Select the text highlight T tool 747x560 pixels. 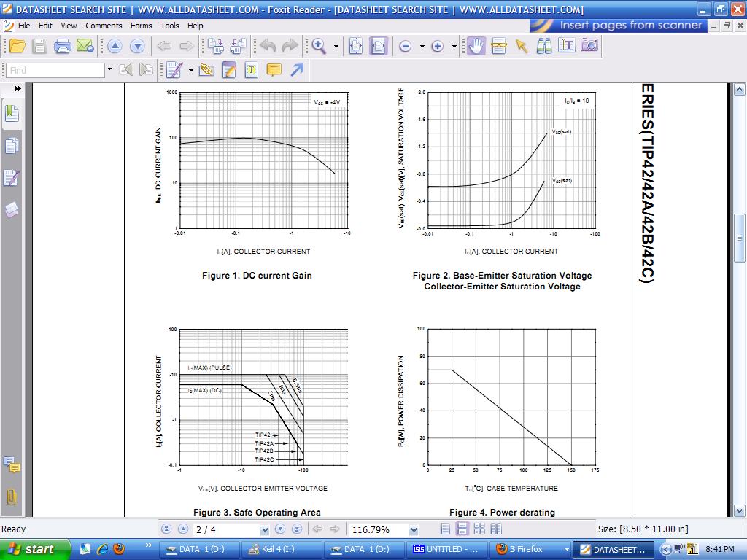[x=251, y=70]
